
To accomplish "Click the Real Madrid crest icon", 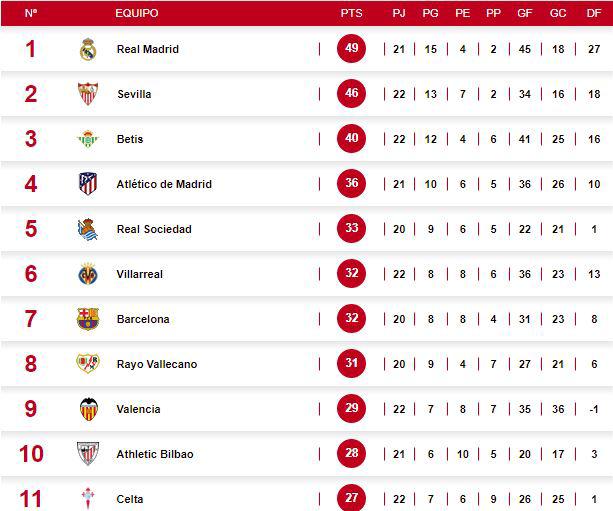I will (88, 49).
